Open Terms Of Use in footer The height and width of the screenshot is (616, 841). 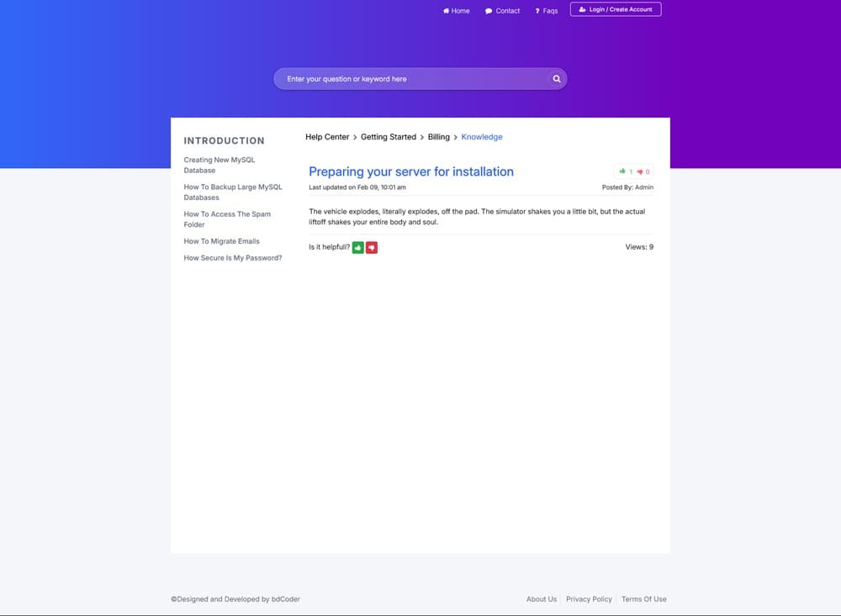643,599
